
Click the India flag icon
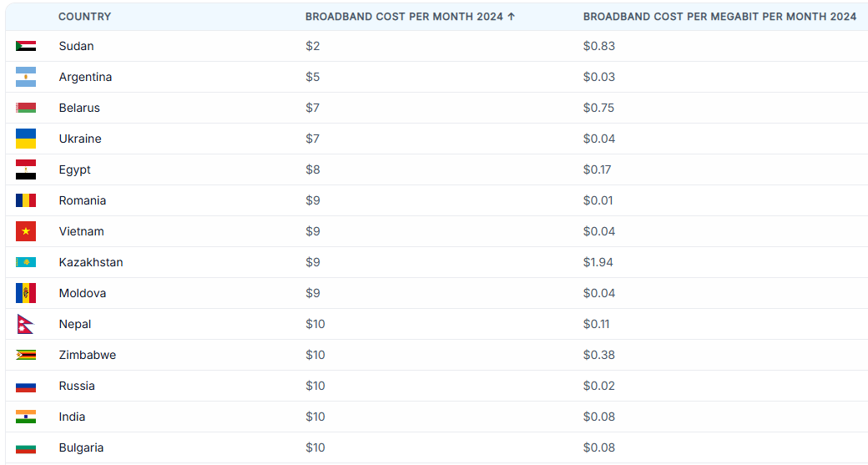(26, 417)
